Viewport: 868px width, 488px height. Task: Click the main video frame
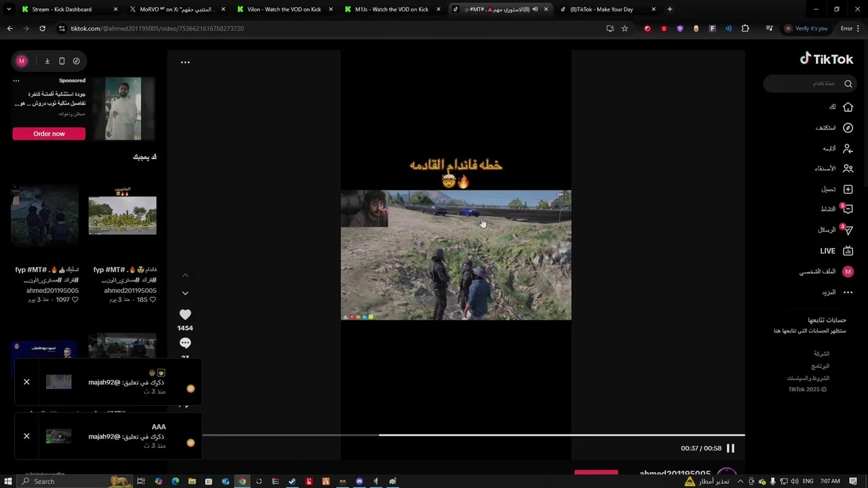[x=456, y=255]
